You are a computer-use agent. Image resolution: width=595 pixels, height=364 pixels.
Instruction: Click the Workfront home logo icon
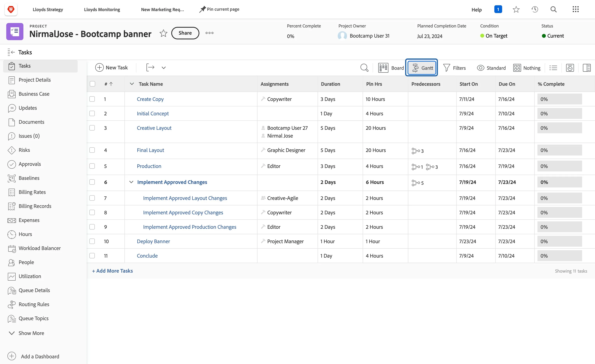[x=11, y=9]
